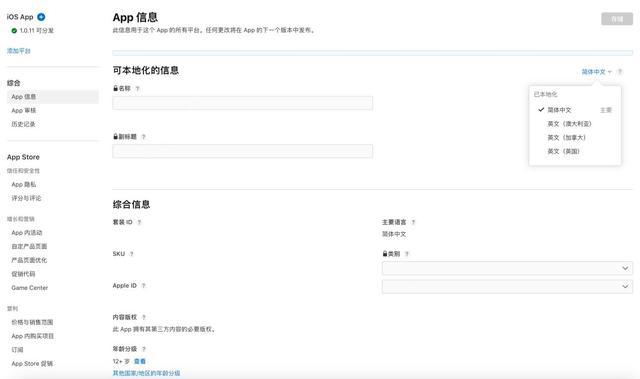640x379 pixels.
Task: Open App 信息 in the sidebar
Action: point(53,97)
